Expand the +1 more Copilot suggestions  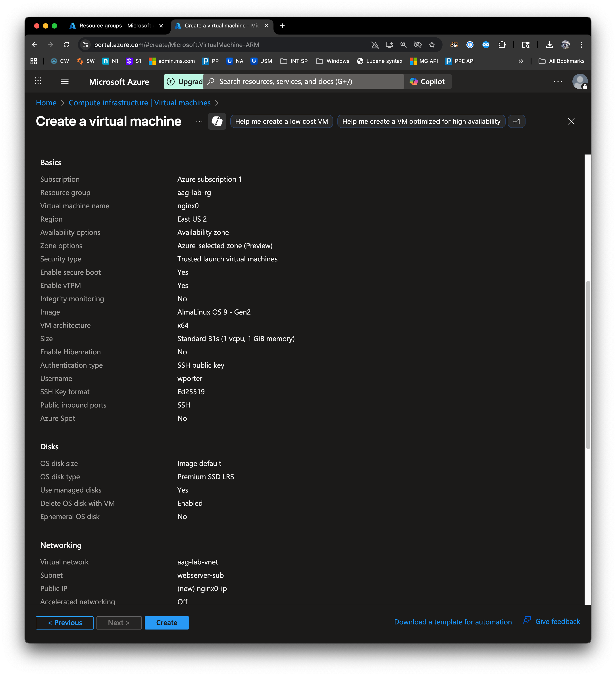point(516,121)
